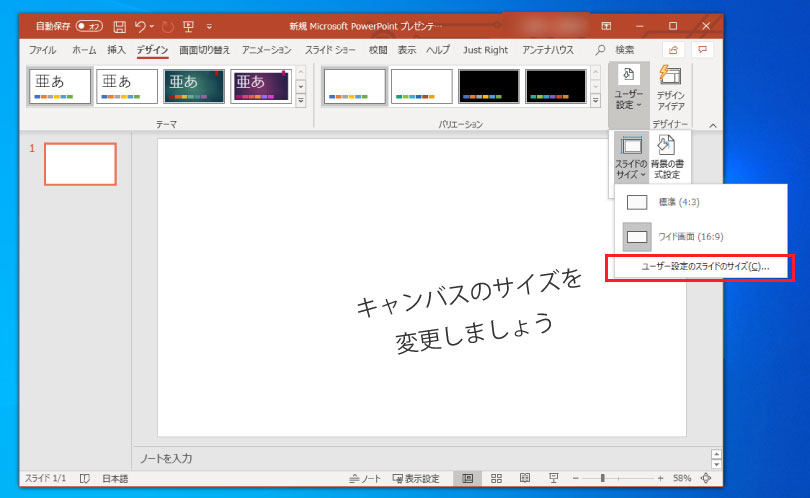This screenshot has height=498, width=810.
Task: Open the Animations (アニメーション) tab
Action: coord(266,50)
